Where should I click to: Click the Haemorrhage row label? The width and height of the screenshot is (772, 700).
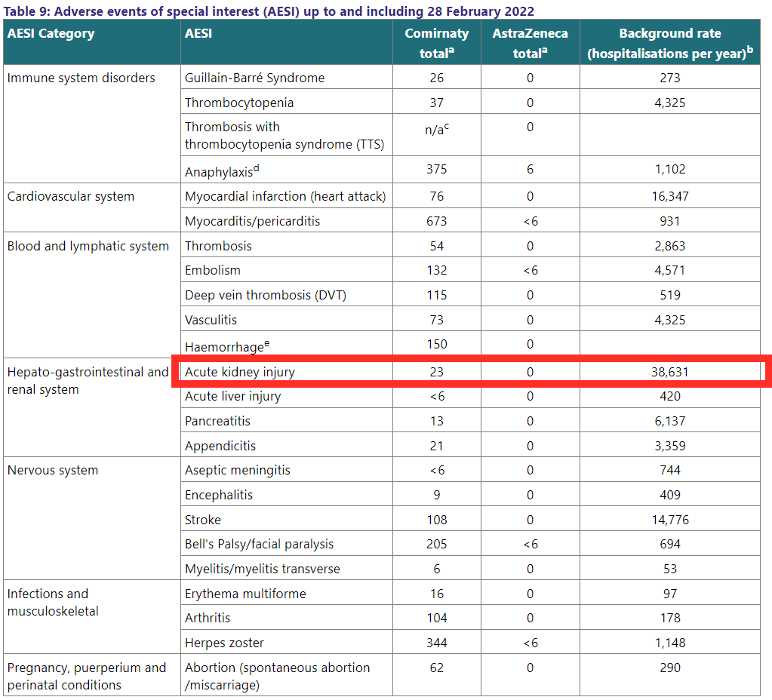(227, 346)
